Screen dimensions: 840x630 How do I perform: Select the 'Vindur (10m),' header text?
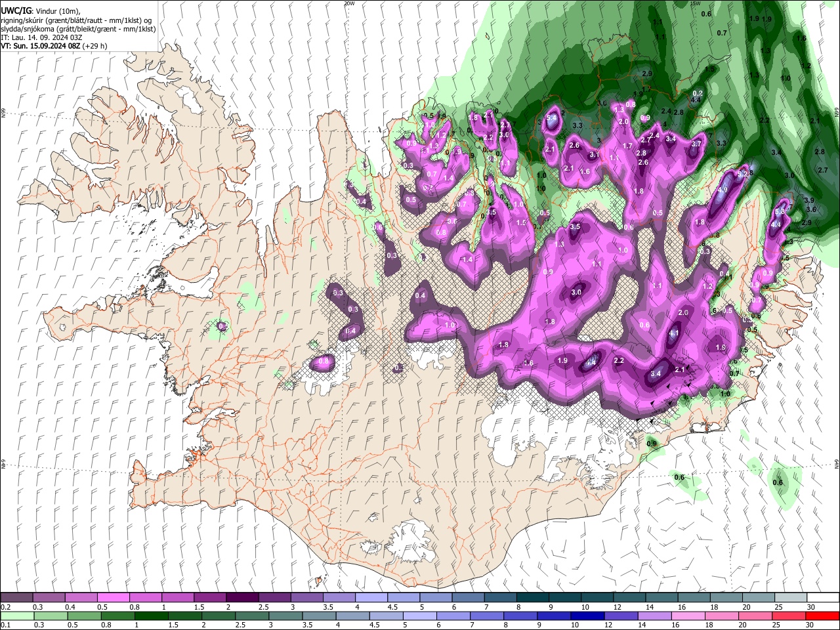click(57, 12)
